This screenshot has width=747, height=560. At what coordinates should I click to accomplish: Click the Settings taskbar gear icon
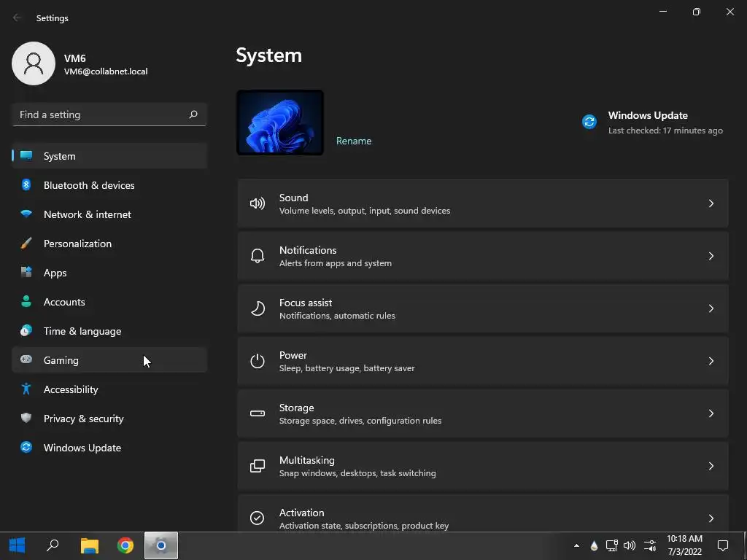[161, 545]
